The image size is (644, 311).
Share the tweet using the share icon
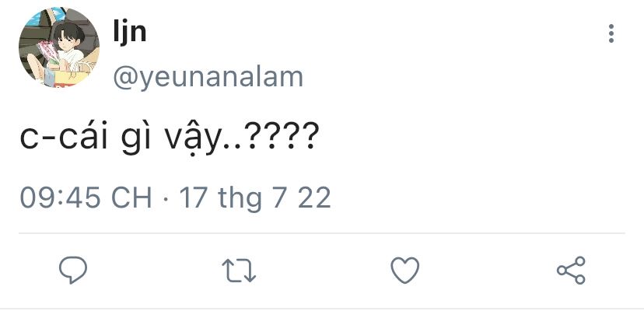point(571,271)
